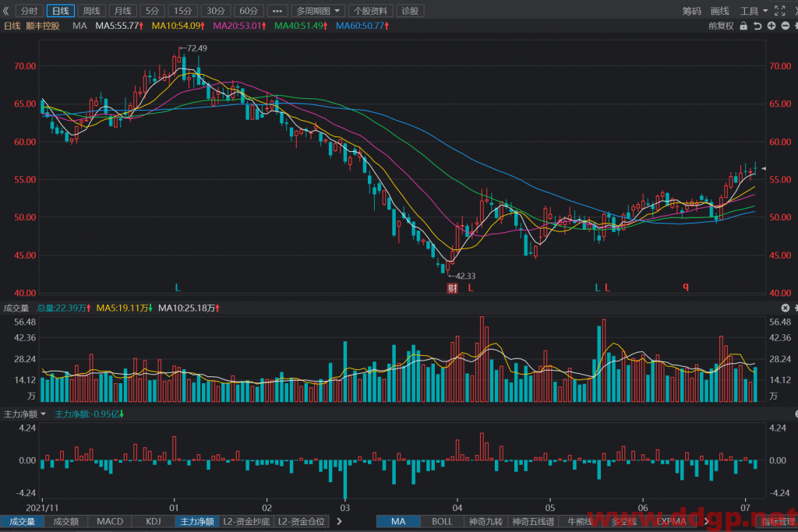Click the MA indicator label in header

pyautogui.click(x=79, y=26)
